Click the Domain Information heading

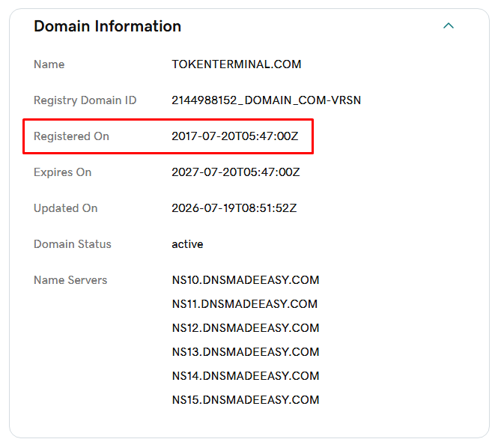tap(107, 26)
